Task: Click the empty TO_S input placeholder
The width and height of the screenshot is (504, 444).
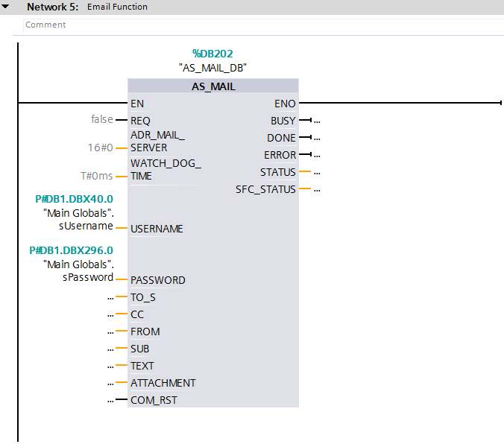Action: [x=110, y=297]
